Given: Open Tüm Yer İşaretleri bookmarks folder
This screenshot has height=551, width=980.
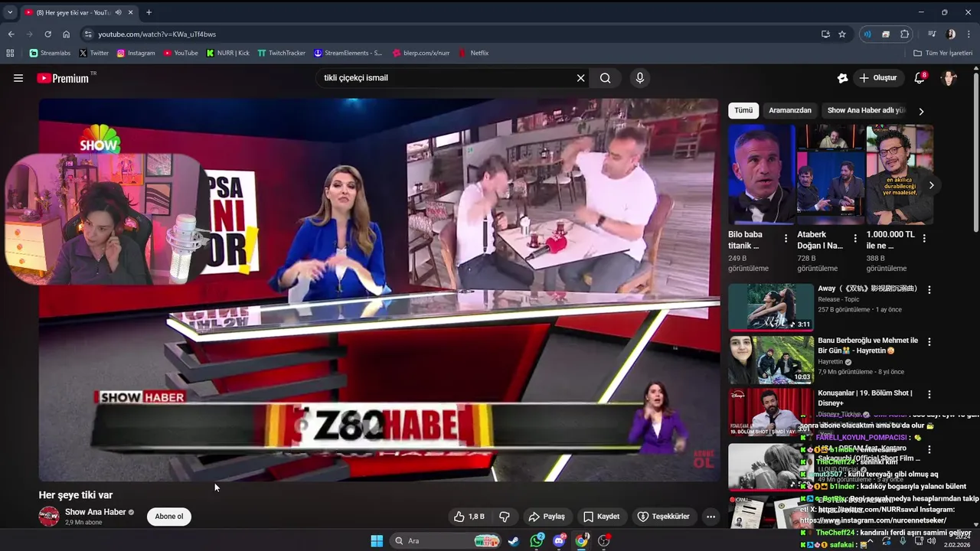Looking at the screenshot, I should point(943,53).
